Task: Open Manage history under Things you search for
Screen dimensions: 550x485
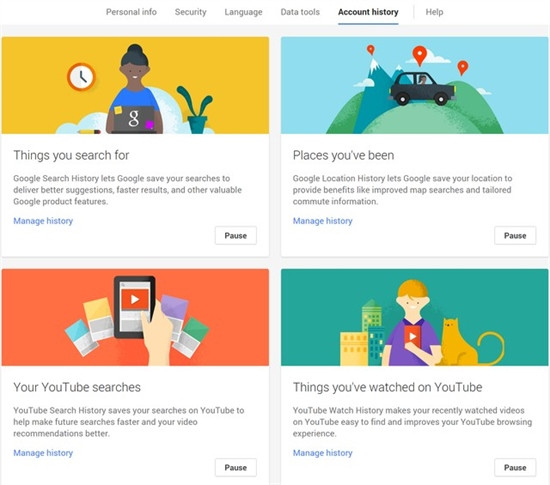Action: [x=43, y=221]
